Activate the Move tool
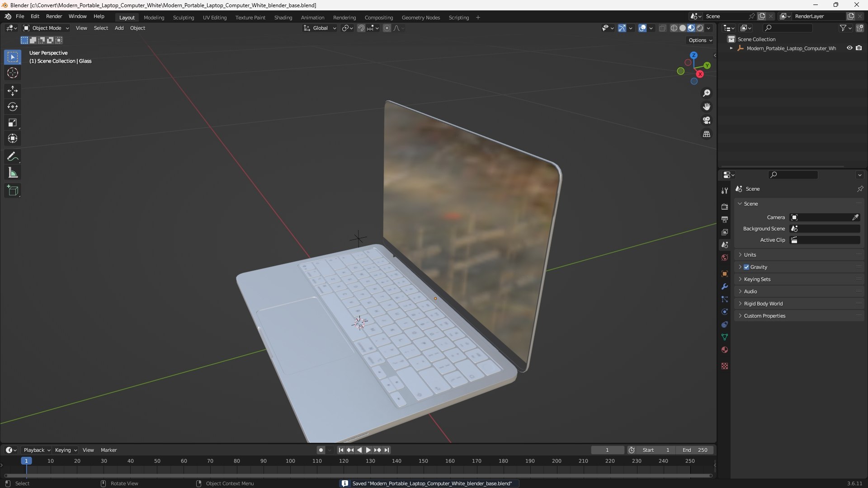The height and width of the screenshot is (488, 868). 12,91
